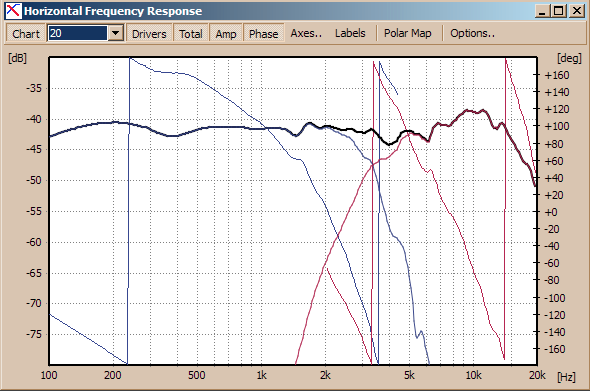Toggle the Phase curve button
The height and width of the screenshot is (391, 590).
[x=263, y=33]
